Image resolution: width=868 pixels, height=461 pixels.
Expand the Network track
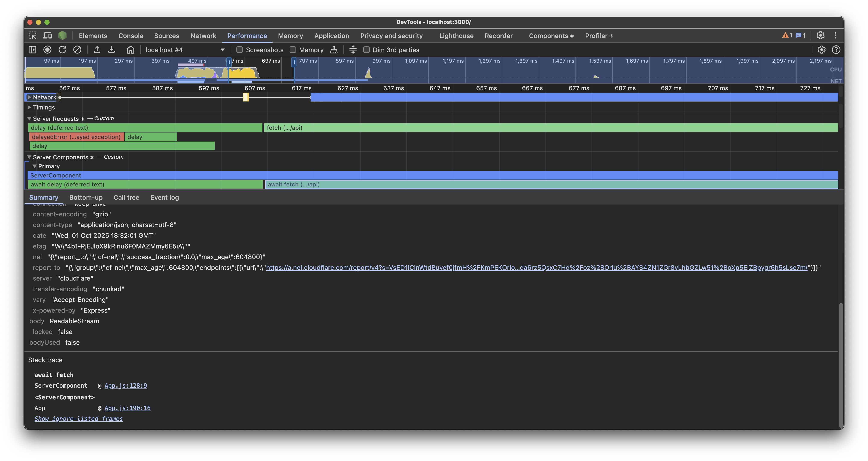click(x=30, y=98)
